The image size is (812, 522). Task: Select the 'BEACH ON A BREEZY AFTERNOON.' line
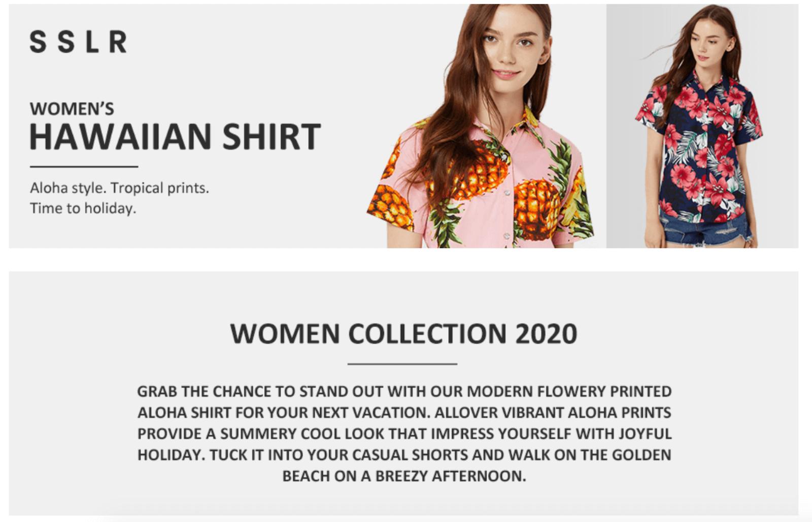[x=404, y=476]
